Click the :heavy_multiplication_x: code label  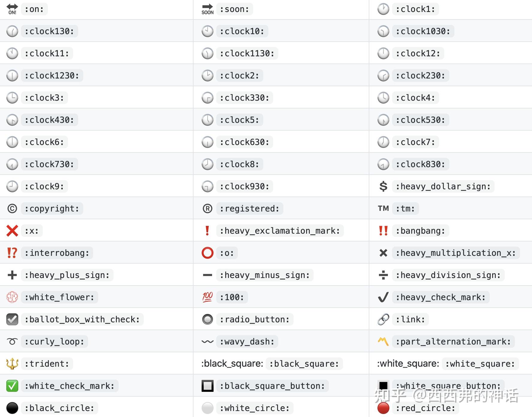point(456,253)
